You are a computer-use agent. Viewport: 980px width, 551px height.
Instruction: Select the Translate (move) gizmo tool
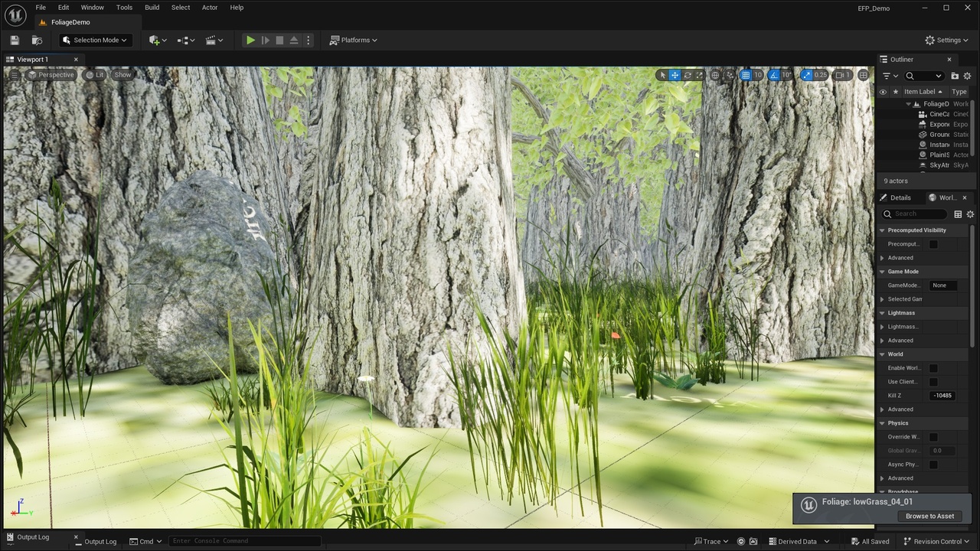click(675, 75)
